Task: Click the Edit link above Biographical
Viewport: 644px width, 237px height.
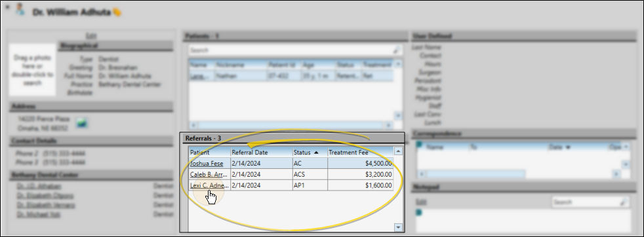Action: [91, 35]
